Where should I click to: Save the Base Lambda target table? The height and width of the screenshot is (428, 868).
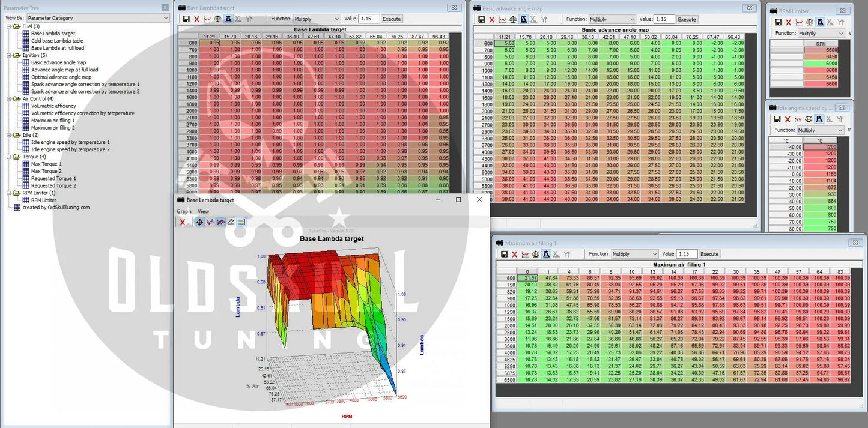[186, 19]
